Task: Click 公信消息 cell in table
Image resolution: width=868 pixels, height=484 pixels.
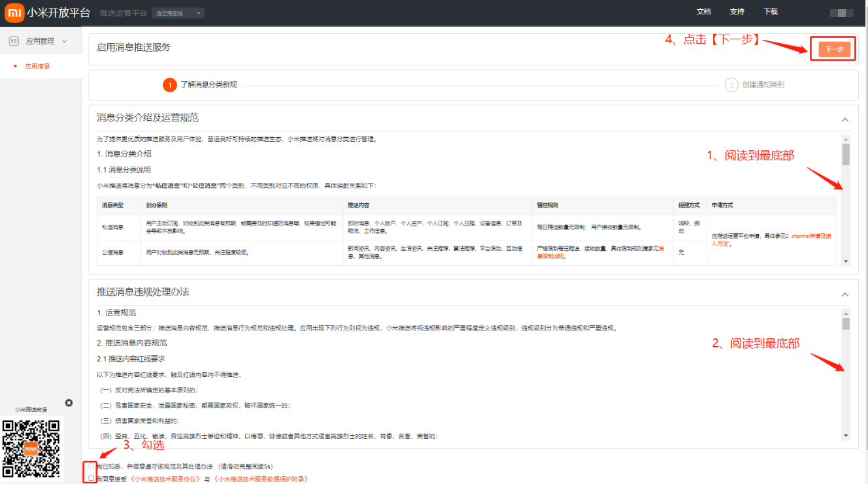Action: pos(113,252)
